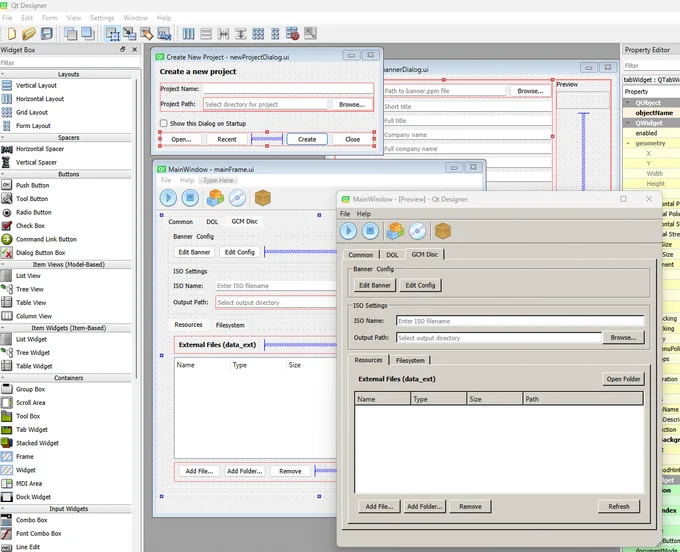Apply Lay Out Horizontally from the toolbar
The height and width of the screenshot is (552, 680).
(188, 33)
